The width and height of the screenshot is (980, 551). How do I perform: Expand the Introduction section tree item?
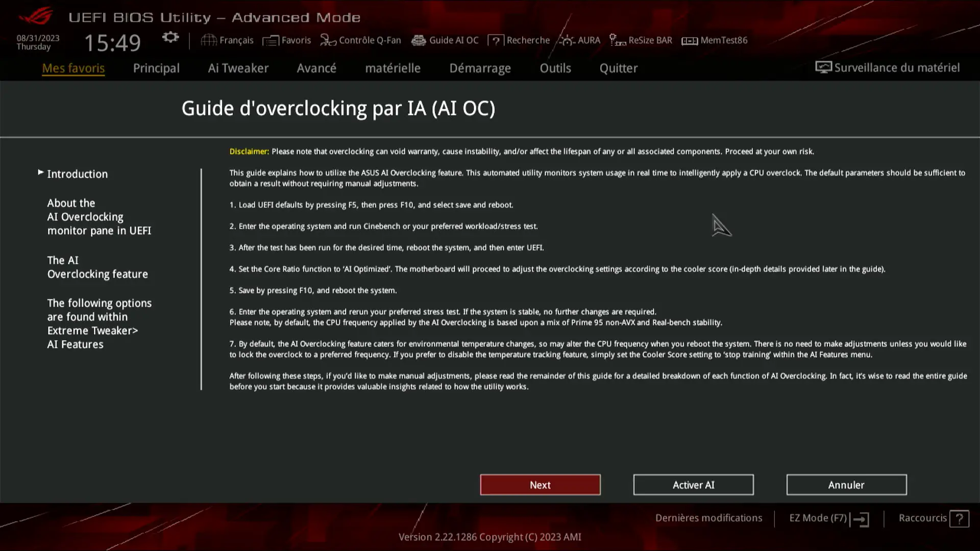tap(40, 173)
